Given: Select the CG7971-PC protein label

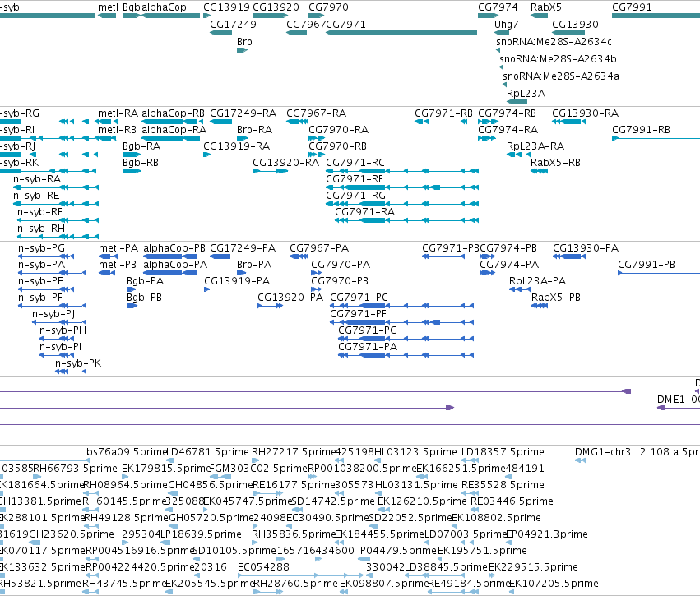Looking at the screenshot, I should [x=359, y=298].
